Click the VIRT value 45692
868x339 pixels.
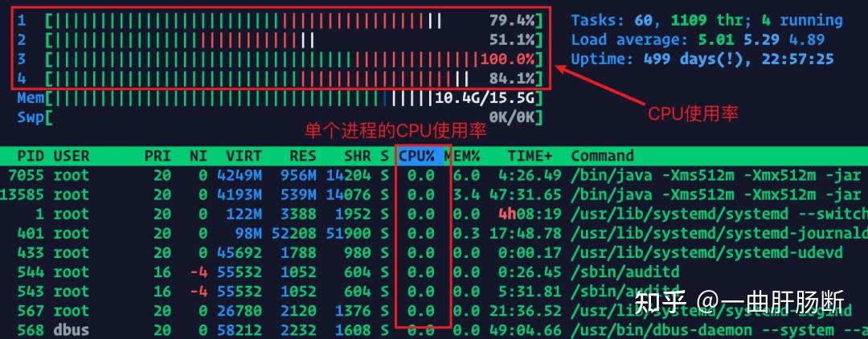[240, 253]
